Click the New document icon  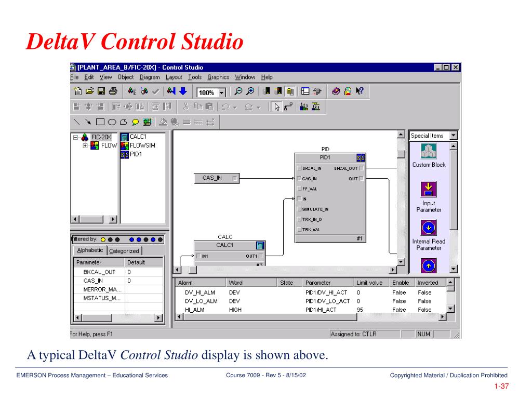click(x=77, y=91)
